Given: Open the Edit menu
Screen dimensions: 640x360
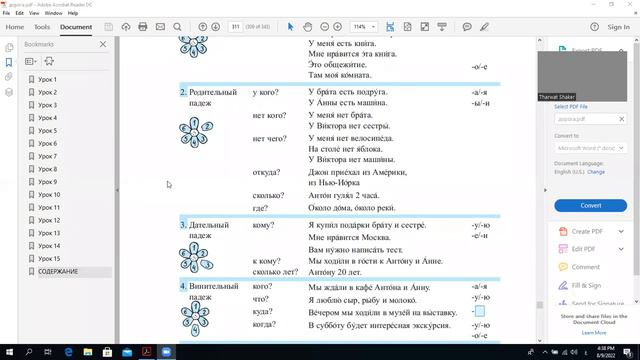Looking at the screenshot, I should click(19, 13).
